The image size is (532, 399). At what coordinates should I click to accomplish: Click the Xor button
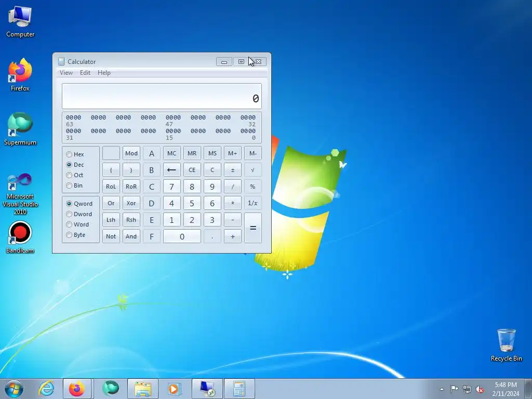(x=131, y=203)
